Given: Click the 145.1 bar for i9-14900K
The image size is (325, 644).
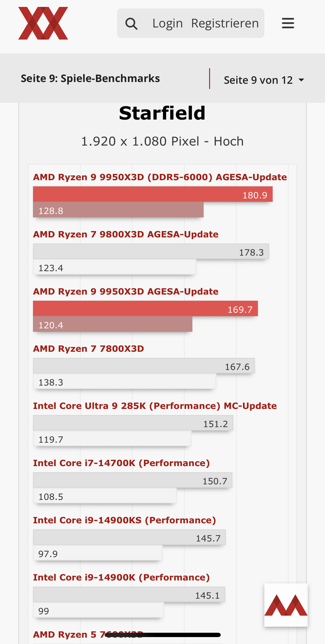Looking at the screenshot, I should click(129, 594).
